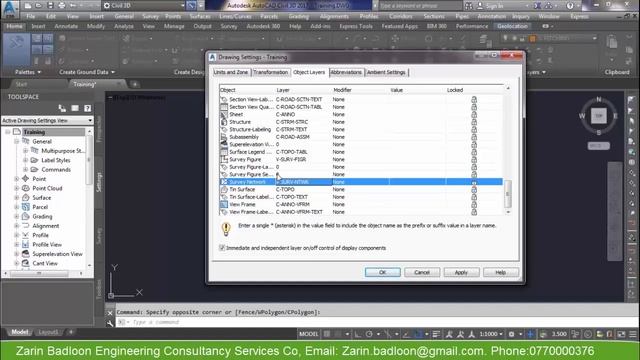
Task: Switch to Units and Zone tab
Action: pyautogui.click(x=231, y=72)
